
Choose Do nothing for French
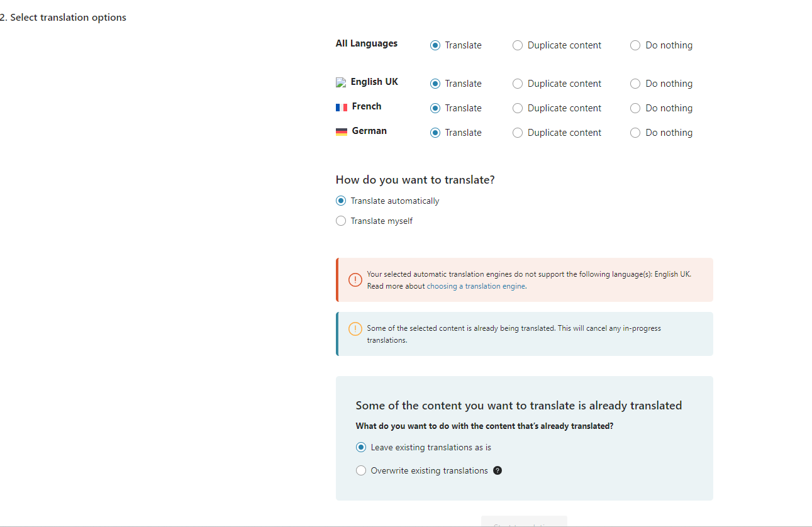[635, 108]
